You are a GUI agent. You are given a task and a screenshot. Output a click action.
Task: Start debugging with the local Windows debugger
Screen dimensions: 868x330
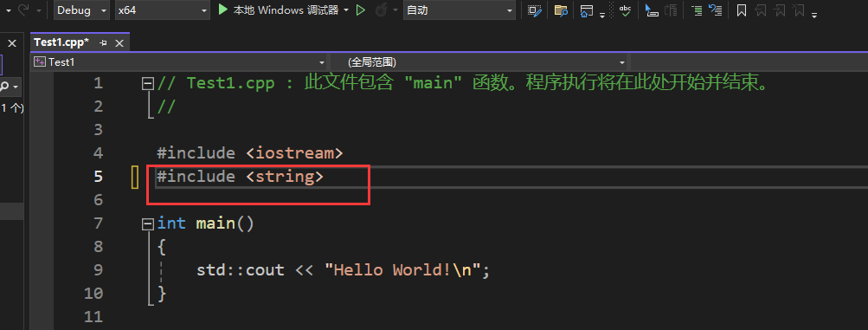click(x=278, y=10)
